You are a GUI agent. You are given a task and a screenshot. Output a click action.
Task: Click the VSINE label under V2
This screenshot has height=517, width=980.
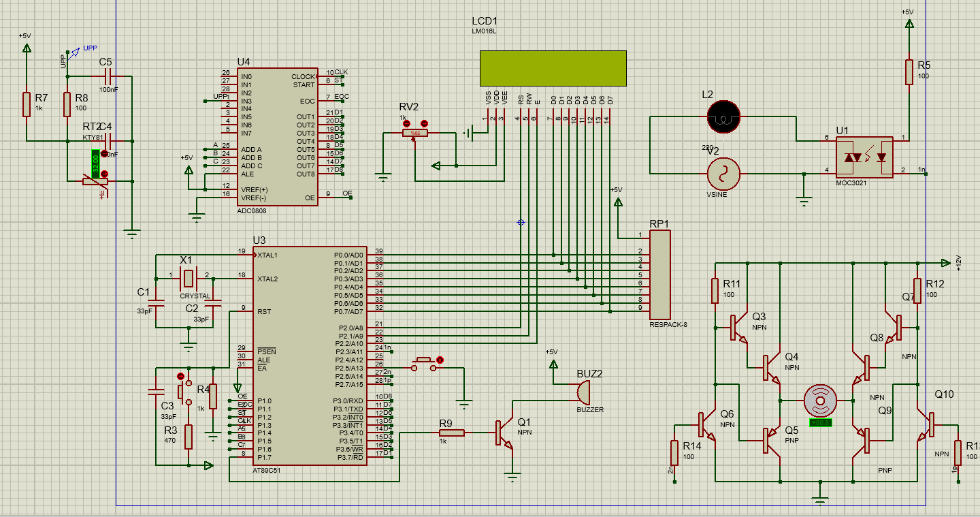pyautogui.click(x=717, y=195)
